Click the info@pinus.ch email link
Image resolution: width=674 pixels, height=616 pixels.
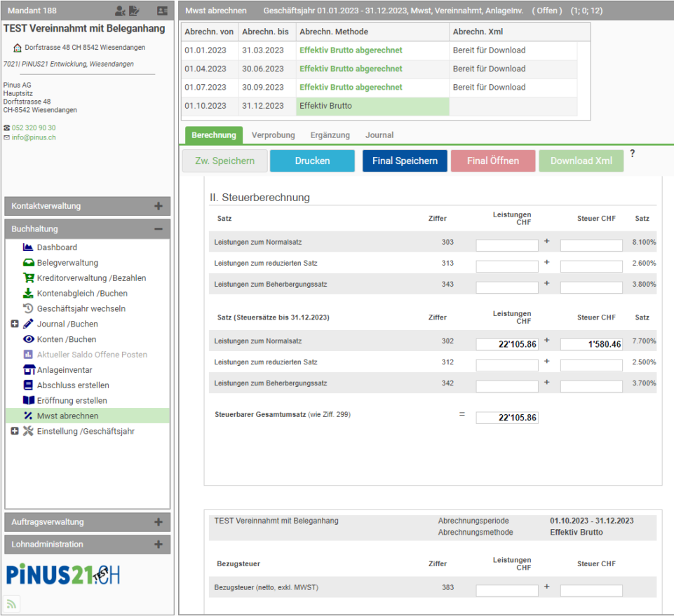(x=34, y=137)
